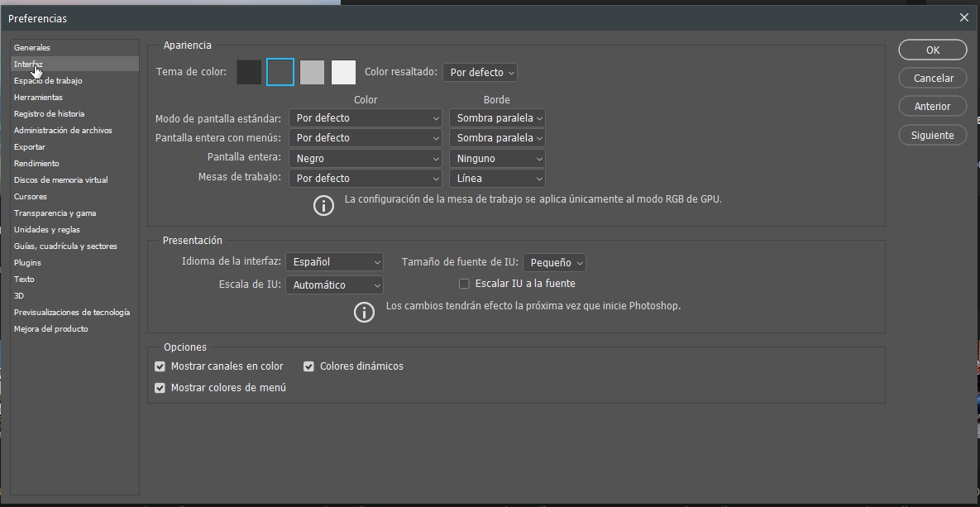Go back using the "Anterior" button
This screenshot has width=980, height=507.
932,106
